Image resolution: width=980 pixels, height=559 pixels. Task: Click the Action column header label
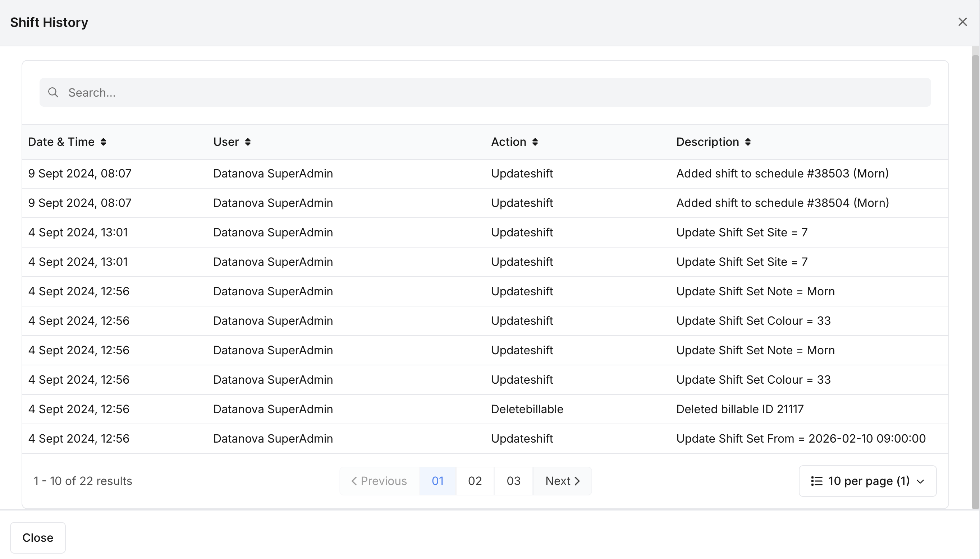(509, 142)
